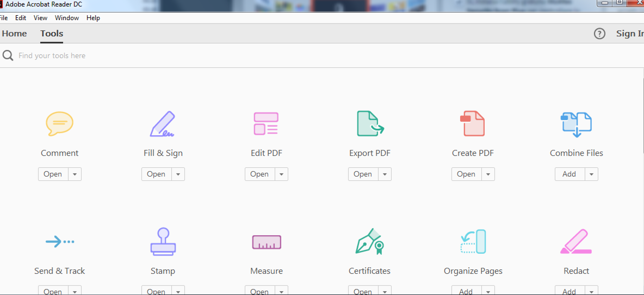Click Open button under Export PDF
644x295 pixels.
[x=363, y=174]
